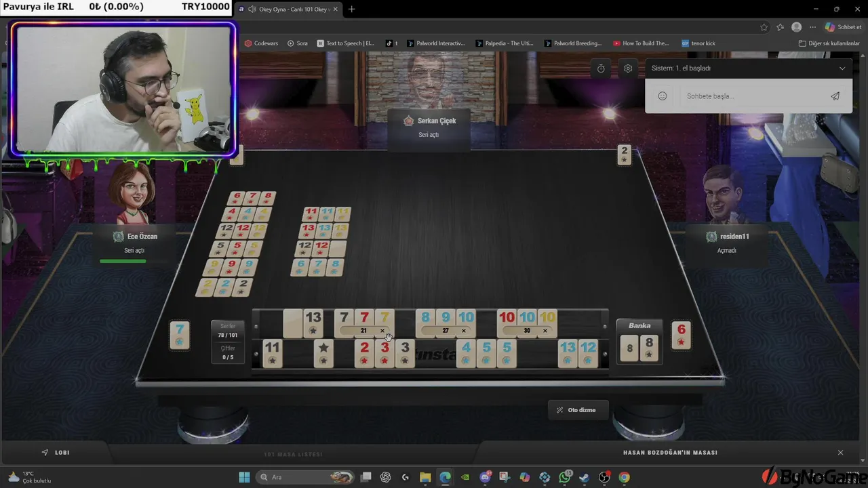
Task: Return to LOBI
Action: click(x=56, y=453)
